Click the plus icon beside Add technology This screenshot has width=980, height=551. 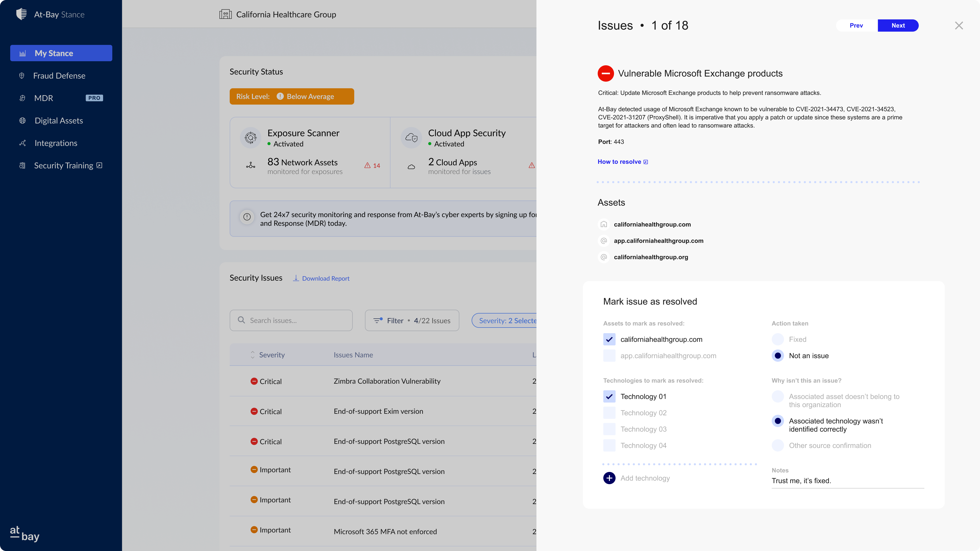[609, 478]
